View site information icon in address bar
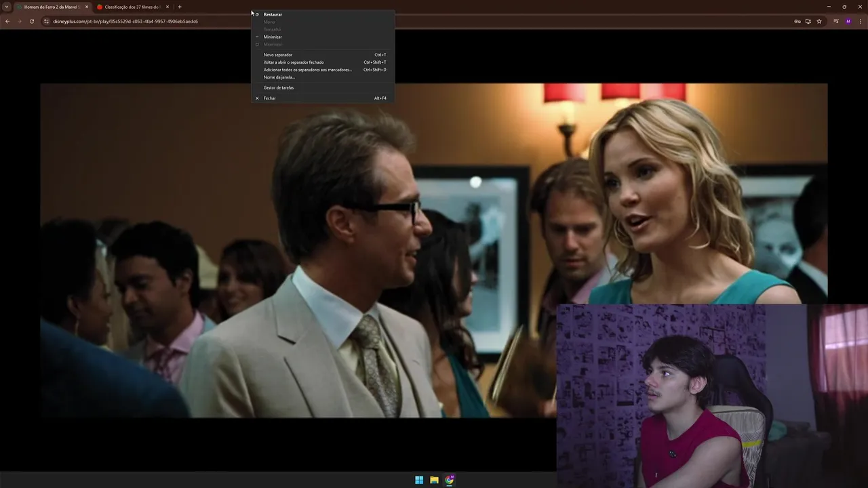 pos(46,21)
